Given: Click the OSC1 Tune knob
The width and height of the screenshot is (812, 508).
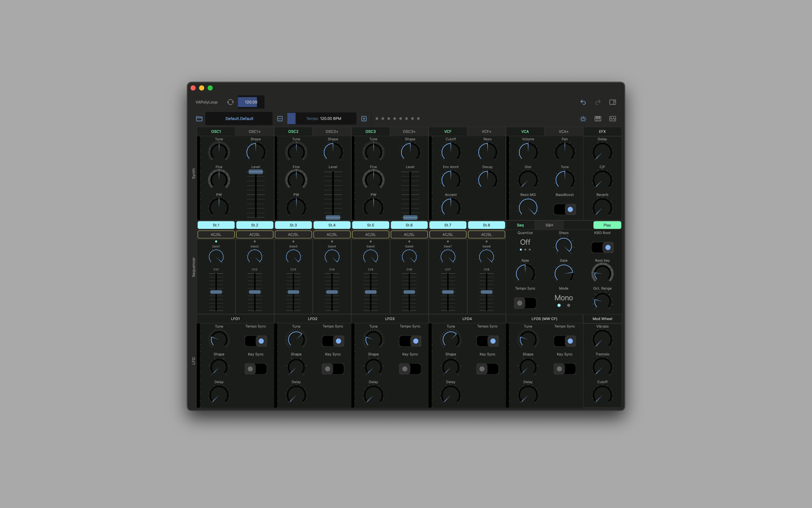Looking at the screenshot, I should [x=219, y=151].
